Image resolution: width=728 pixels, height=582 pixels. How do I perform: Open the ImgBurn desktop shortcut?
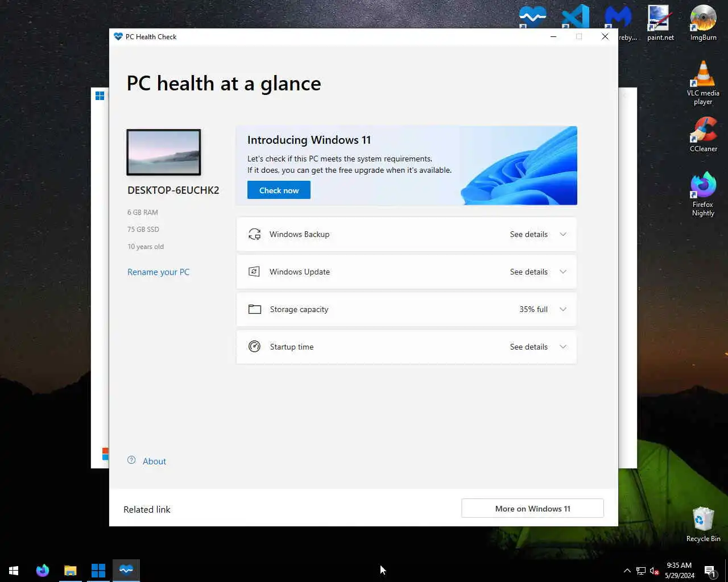(x=704, y=23)
